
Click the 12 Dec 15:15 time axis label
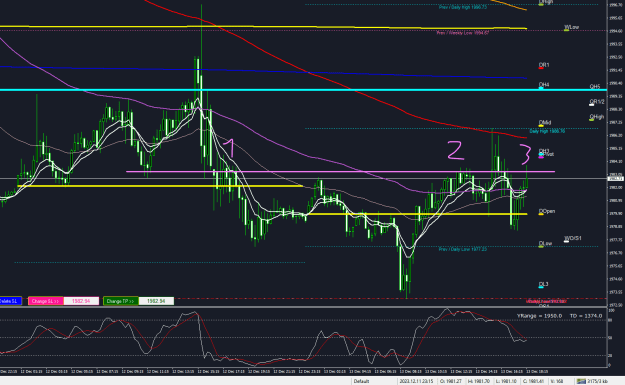point(208,371)
